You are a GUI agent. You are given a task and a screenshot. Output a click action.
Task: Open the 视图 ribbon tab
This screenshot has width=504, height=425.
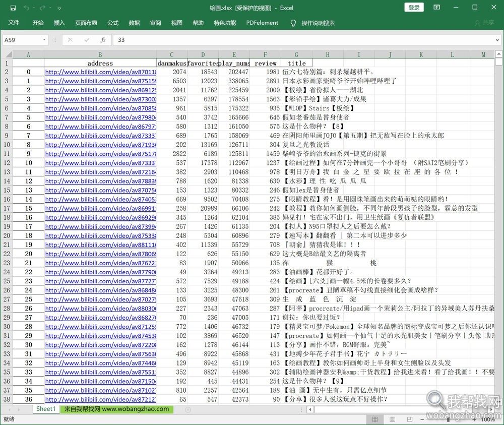point(177,23)
